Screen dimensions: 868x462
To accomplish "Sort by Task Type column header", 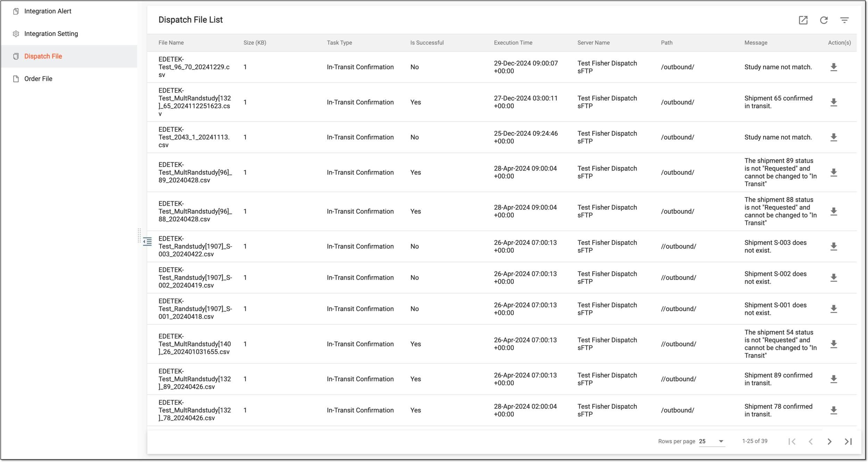I will click(340, 43).
